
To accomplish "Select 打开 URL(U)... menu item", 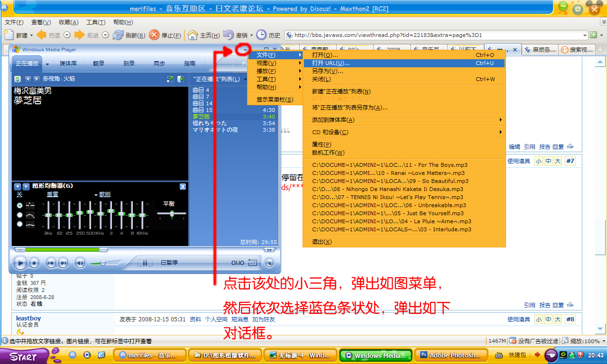I will click(x=404, y=63).
